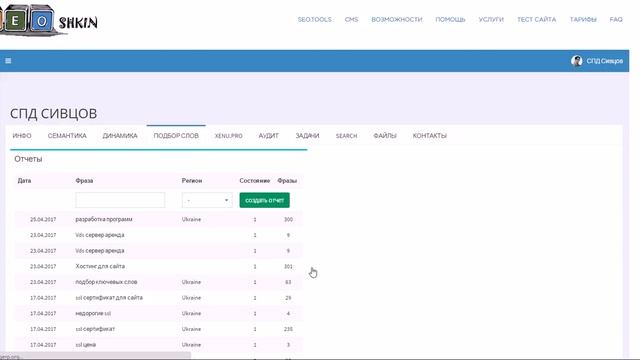Open the Регион dropdown
This screenshot has height=360, width=640.
(x=207, y=200)
